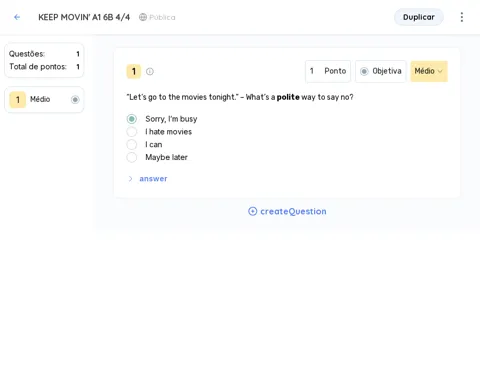Click the 'Pública' visibility label

(162, 17)
